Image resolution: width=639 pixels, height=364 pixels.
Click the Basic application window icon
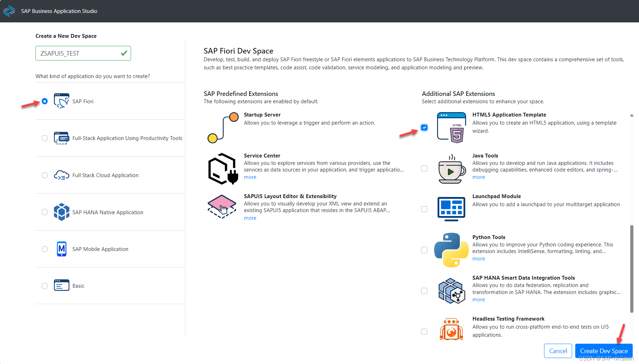point(61,285)
